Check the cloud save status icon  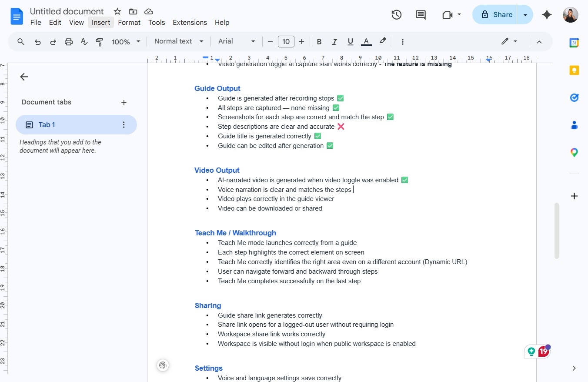[149, 12]
